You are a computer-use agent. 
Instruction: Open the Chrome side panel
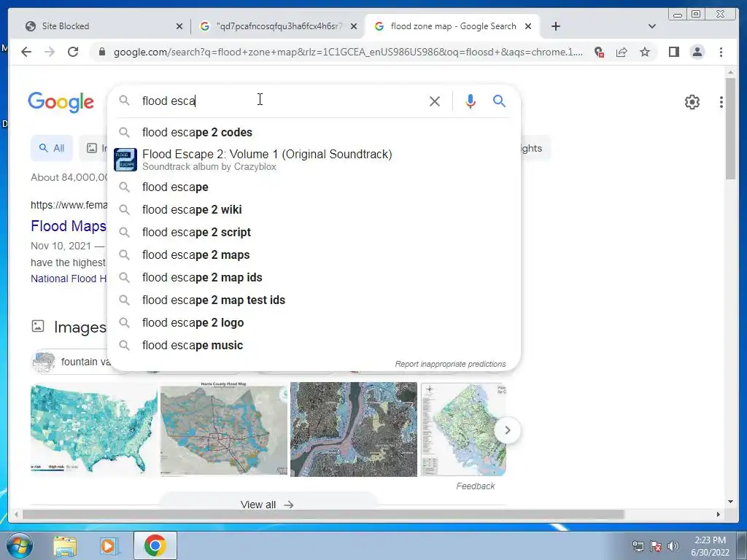tap(673, 52)
